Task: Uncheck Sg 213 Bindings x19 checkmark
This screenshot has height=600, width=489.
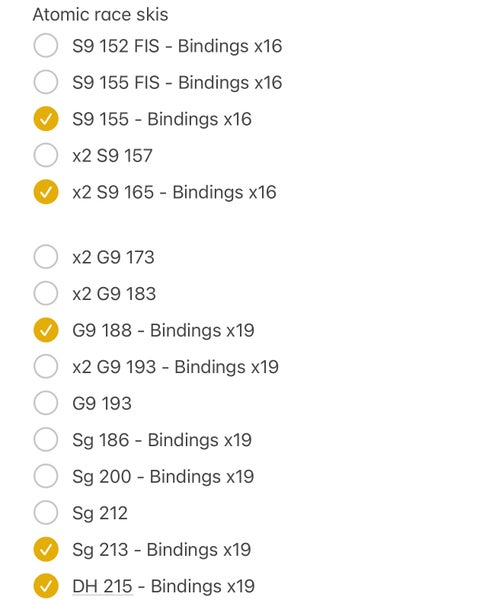Action: click(46, 549)
